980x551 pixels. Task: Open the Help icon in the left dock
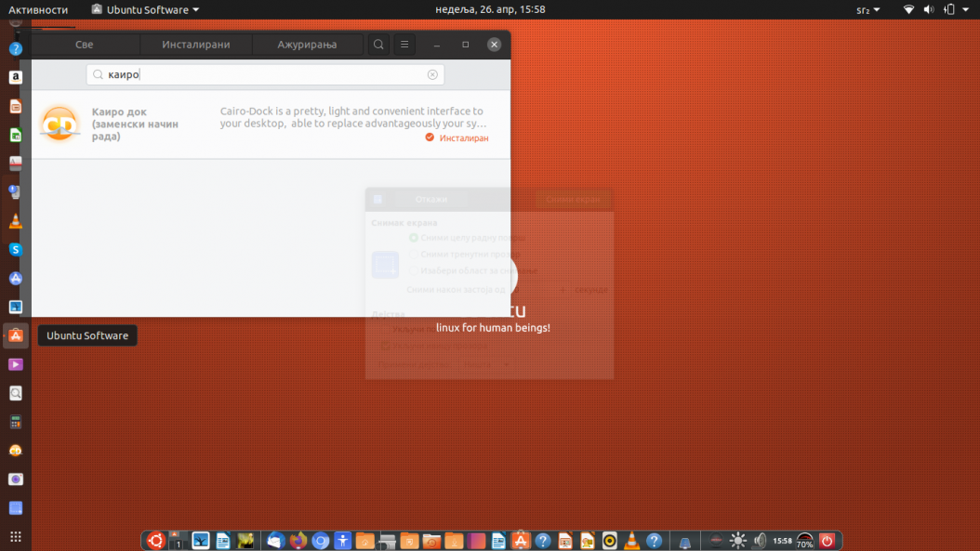[x=16, y=48]
